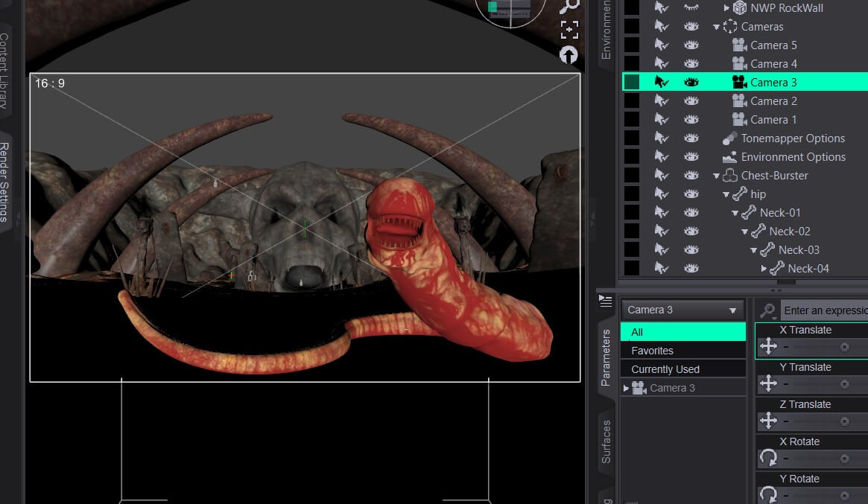Switch to the Surfaces tab

pyautogui.click(x=606, y=441)
